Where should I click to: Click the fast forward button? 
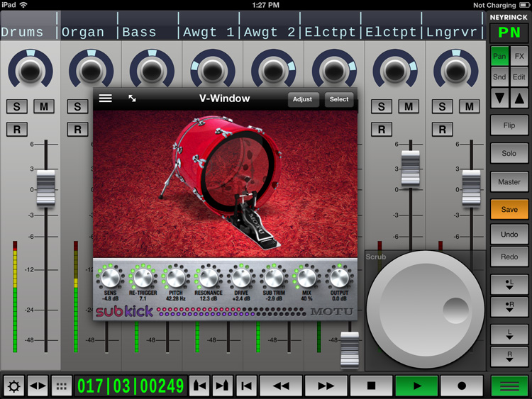(x=326, y=386)
